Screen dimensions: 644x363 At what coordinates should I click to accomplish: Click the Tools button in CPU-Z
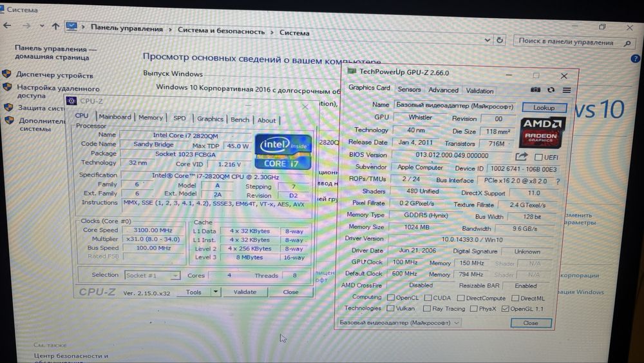193,292
